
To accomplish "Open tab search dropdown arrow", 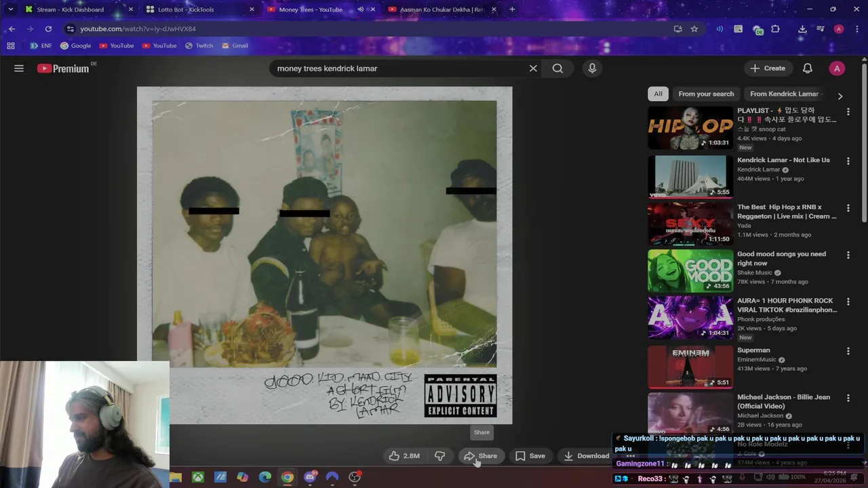I will click(10, 9).
